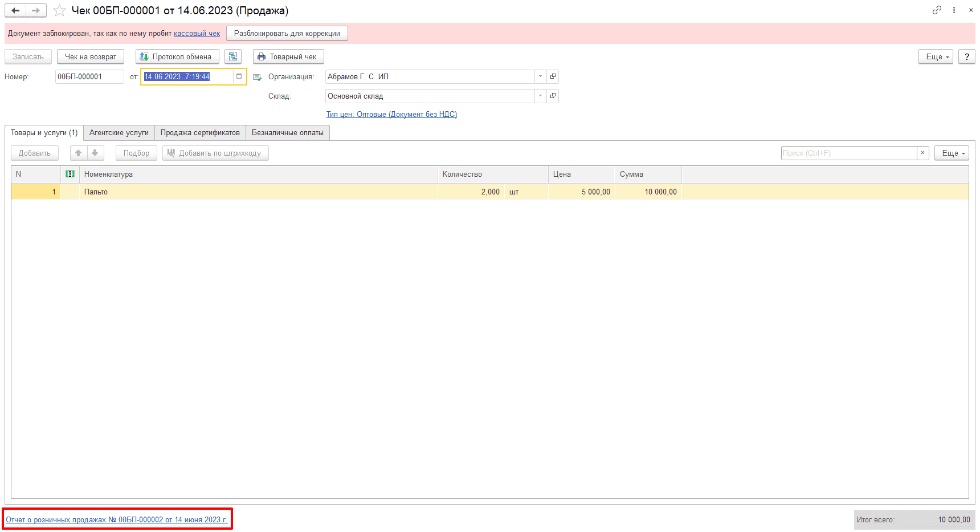Image resolution: width=980 pixels, height=532 pixels.
Task: Open the Организация field's linked item
Action: point(553,76)
